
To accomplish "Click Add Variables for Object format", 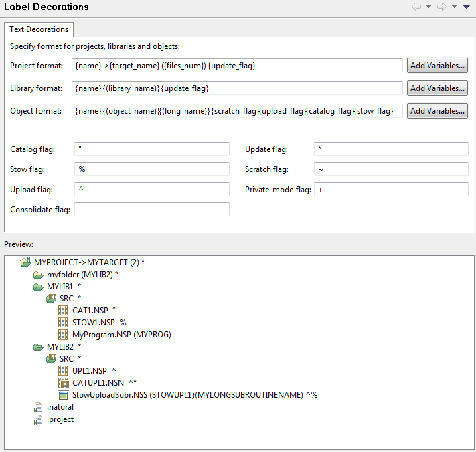I will 437,111.
